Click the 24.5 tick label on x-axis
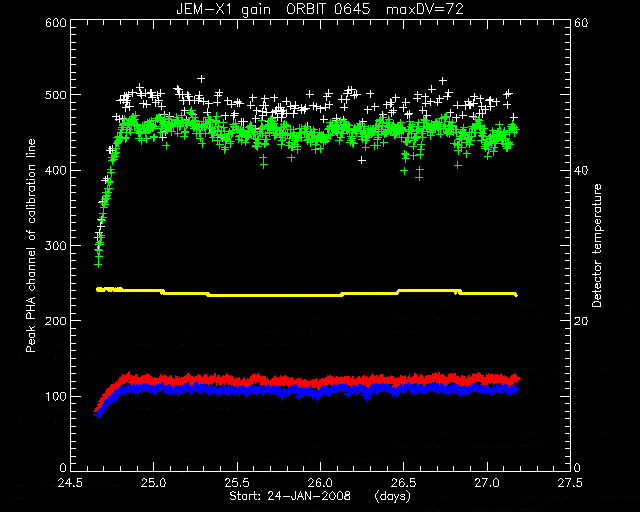Viewport: 640px width, 512px height. coord(70,483)
